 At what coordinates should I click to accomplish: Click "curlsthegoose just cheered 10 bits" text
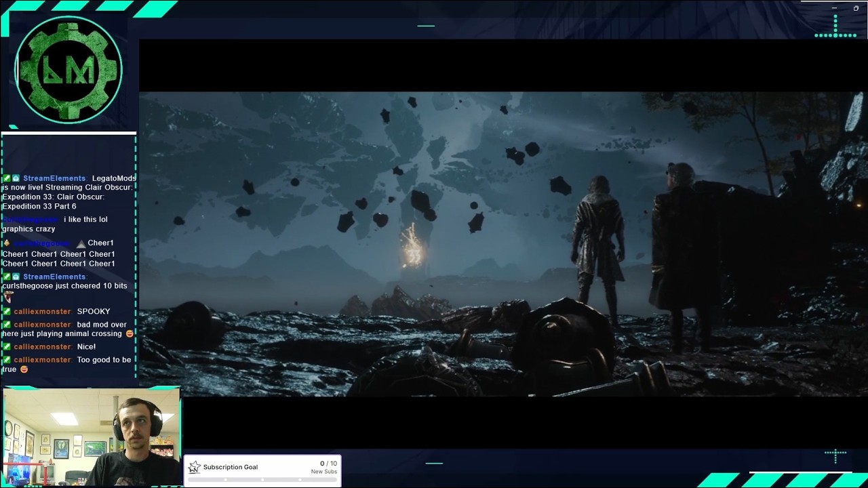[x=64, y=286]
